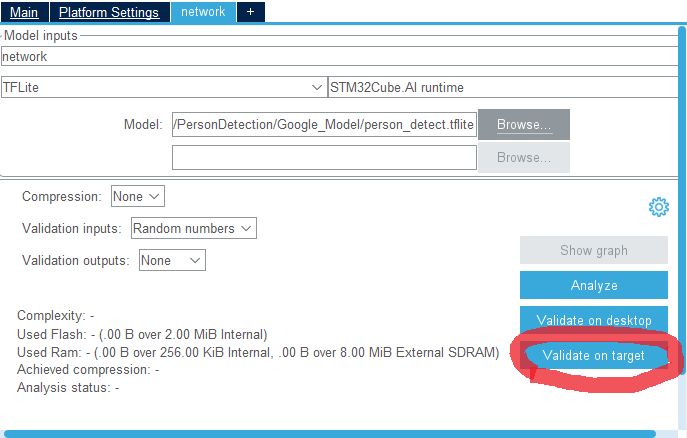Click the horizontal scrollbar at the bottom
The height and width of the screenshot is (438, 687).
coord(329,434)
